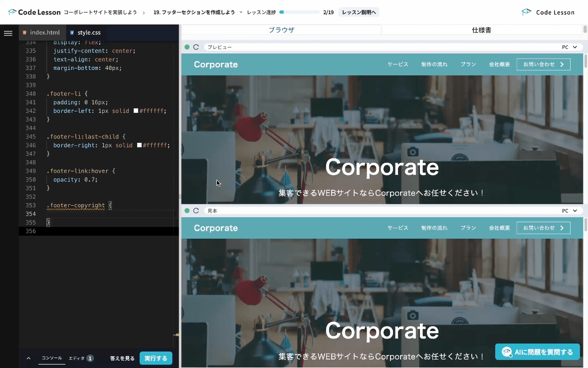Reload the プレビュー browser pane
The image size is (588, 368).
[196, 47]
